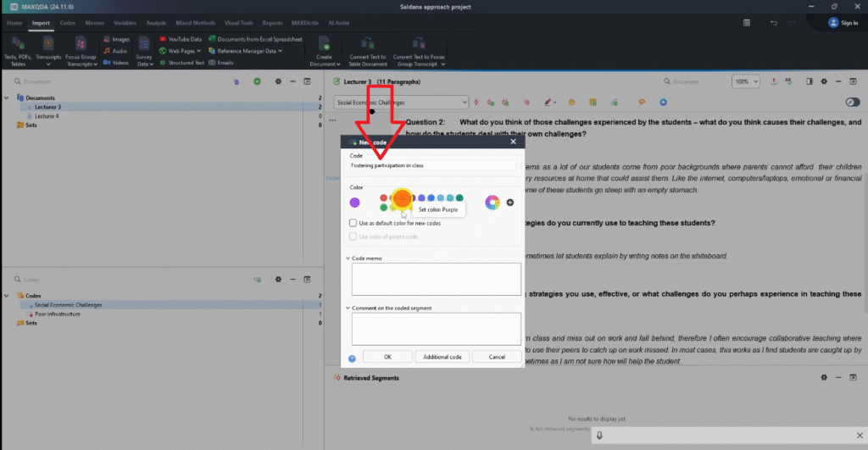
Task: Click the YouTube Data import icon
Action: (162, 39)
